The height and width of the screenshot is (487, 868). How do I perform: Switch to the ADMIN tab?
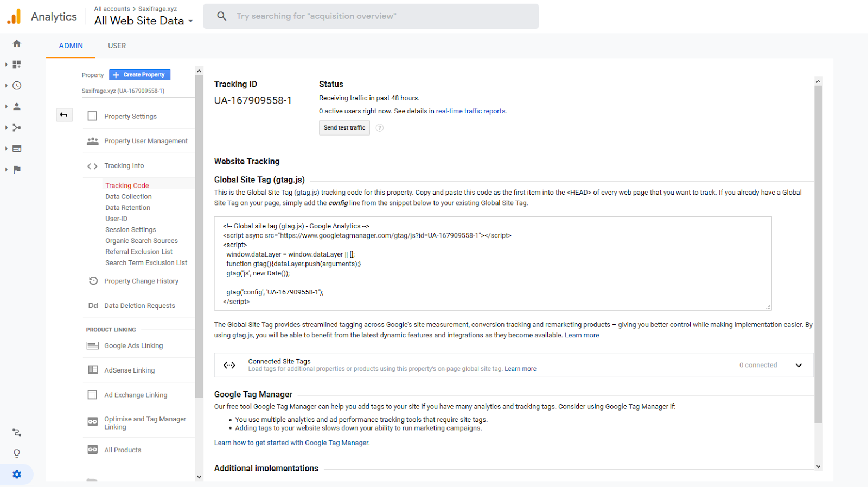coord(71,46)
